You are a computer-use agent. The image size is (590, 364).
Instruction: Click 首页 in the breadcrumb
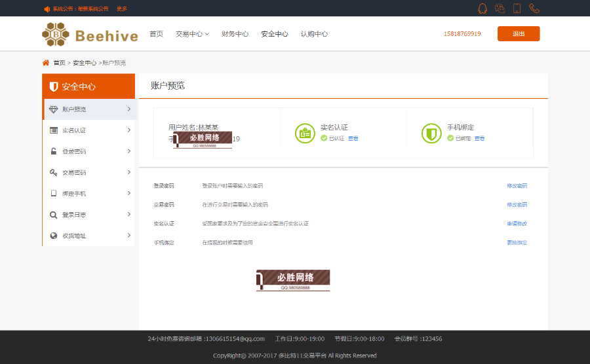60,63
